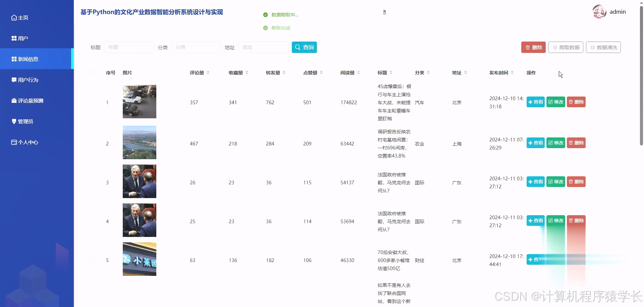Click the 爬取数据 crawl data button
The width and height of the screenshot is (644, 307).
point(566,47)
